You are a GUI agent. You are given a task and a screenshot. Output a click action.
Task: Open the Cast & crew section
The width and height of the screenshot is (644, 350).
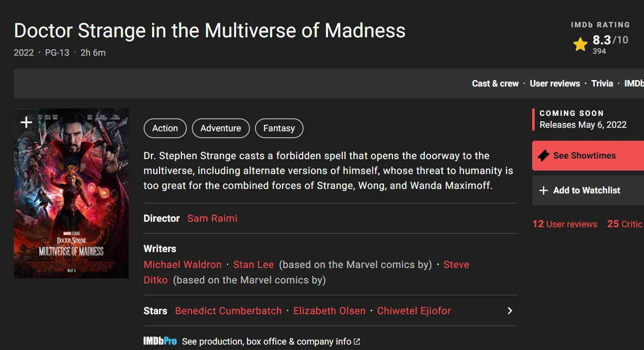495,84
